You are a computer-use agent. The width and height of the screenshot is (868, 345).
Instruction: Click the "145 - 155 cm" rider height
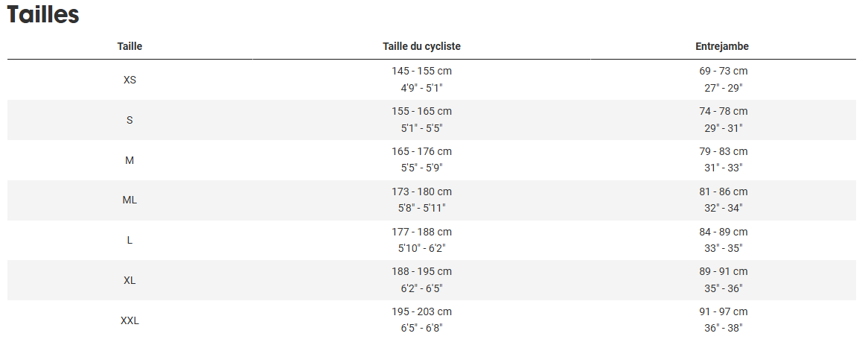(421, 72)
